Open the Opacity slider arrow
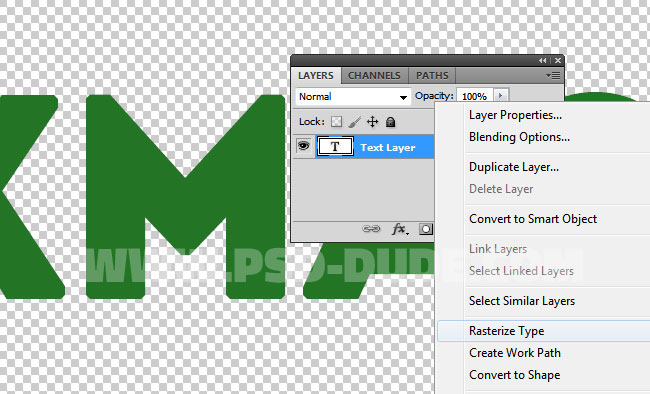The image size is (650, 394). [500, 96]
